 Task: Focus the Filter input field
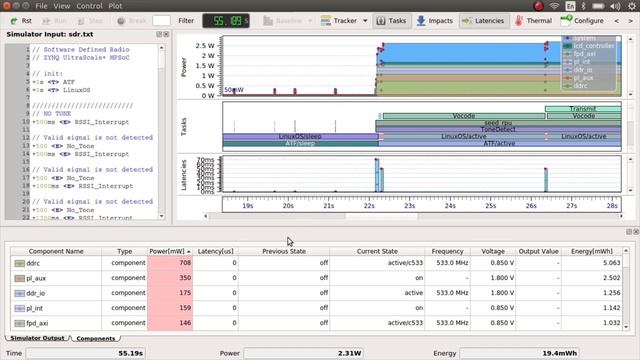[161, 21]
